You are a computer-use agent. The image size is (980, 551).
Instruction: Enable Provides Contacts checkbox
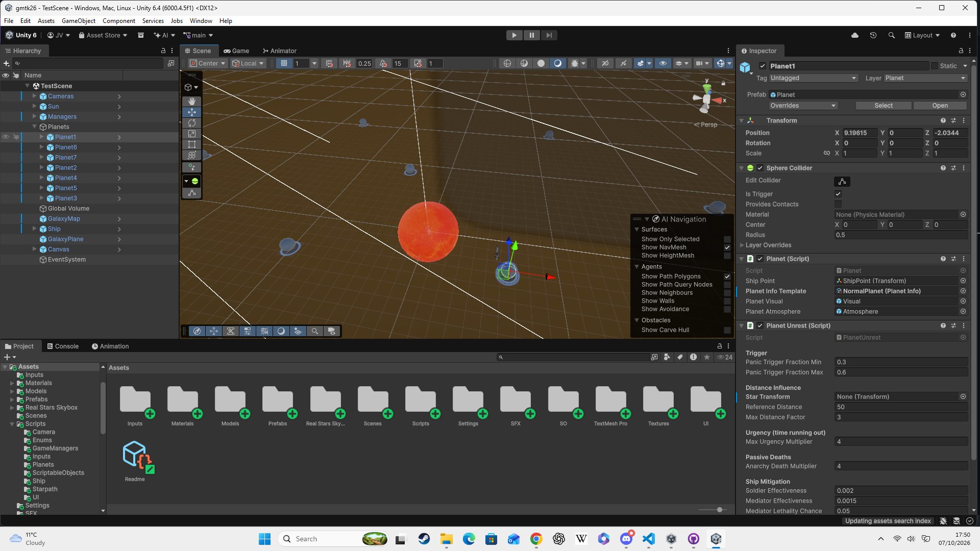(x=838, y=204)
